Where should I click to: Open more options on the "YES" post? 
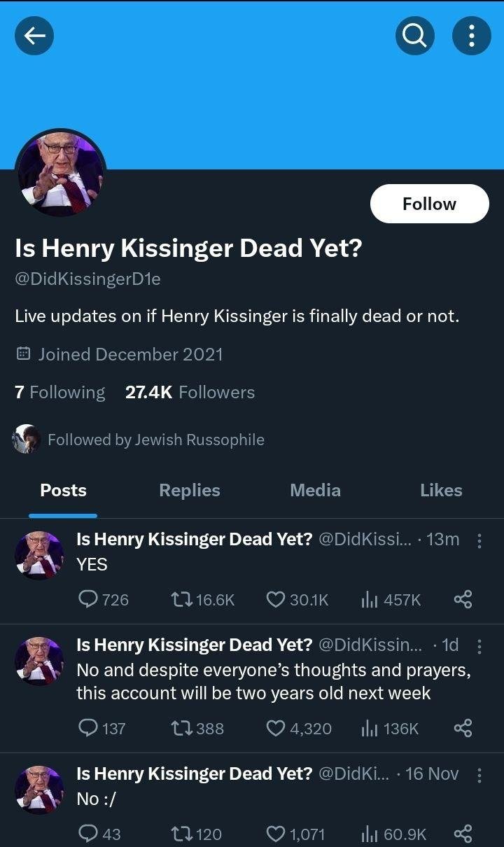[479, 541]
